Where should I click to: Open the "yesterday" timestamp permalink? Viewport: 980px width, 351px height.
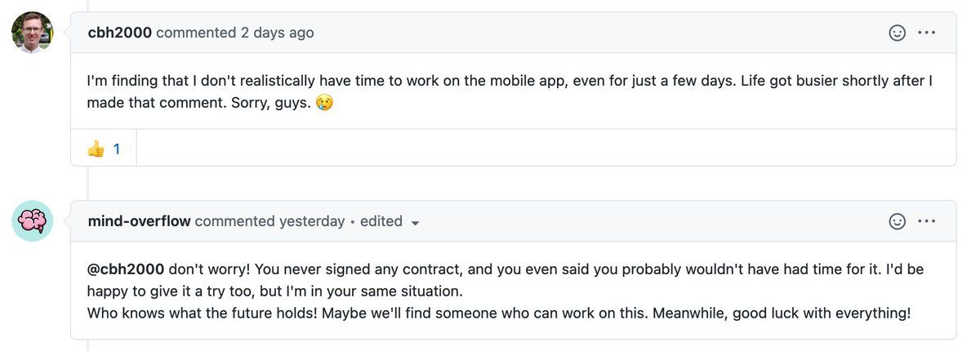[312, 221]
